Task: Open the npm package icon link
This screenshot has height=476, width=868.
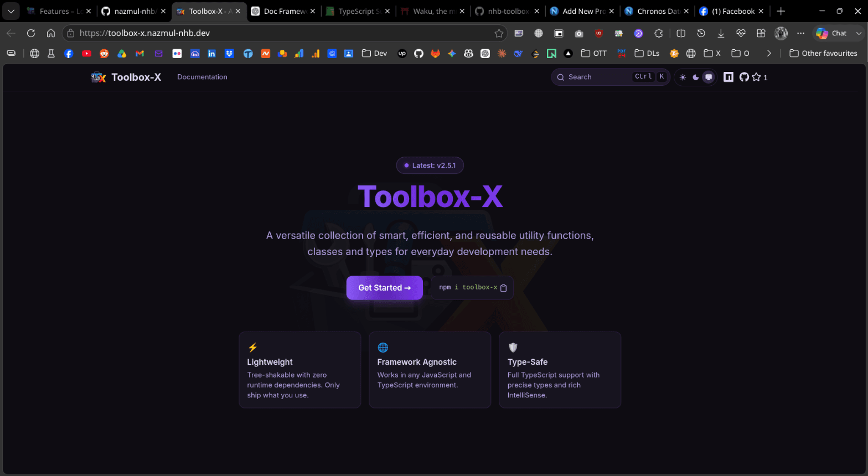Action: [728, 77]
